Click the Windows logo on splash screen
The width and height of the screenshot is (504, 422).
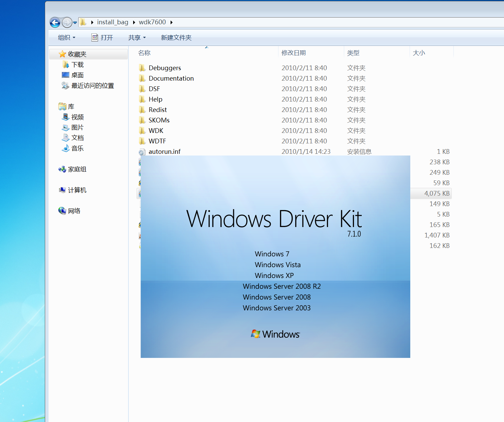click(275, 334)
